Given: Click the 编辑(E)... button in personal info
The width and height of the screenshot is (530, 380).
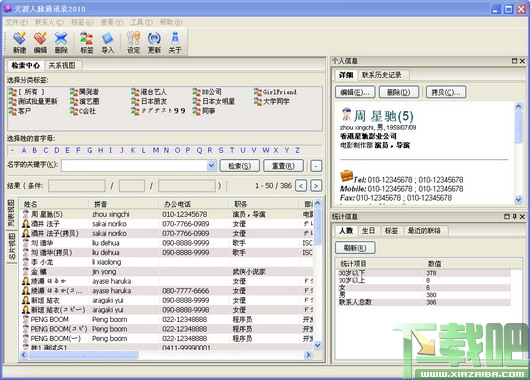Looking at the screenshot, I should coord(355,92).
